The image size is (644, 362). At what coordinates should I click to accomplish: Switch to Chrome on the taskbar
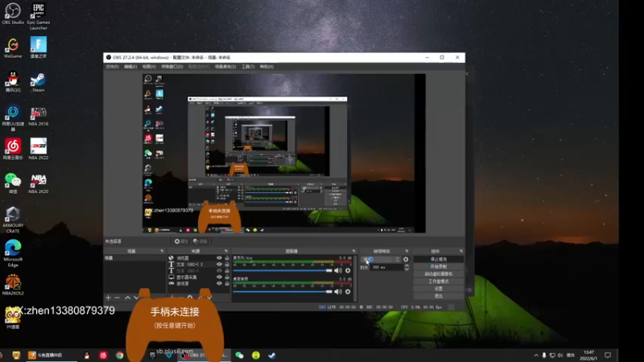click(x=119, y=356)
